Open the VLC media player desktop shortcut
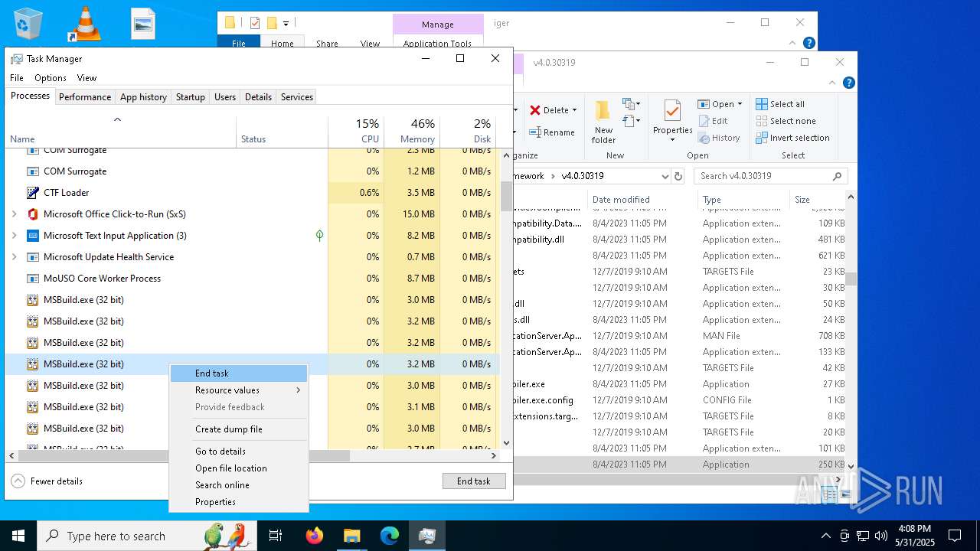The width and height of the screenshot is (980, 551). [x=85, y=24]
